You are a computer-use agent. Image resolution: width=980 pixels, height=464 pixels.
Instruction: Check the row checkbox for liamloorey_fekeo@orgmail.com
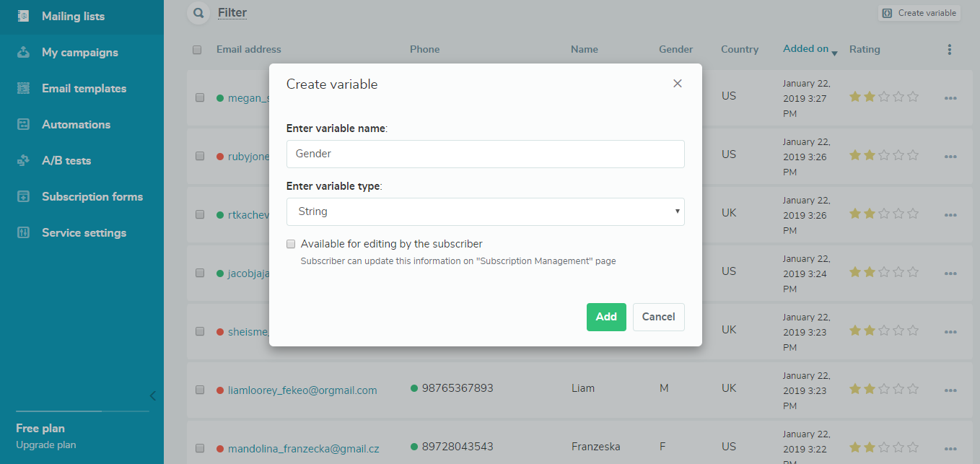coord(200,390)
